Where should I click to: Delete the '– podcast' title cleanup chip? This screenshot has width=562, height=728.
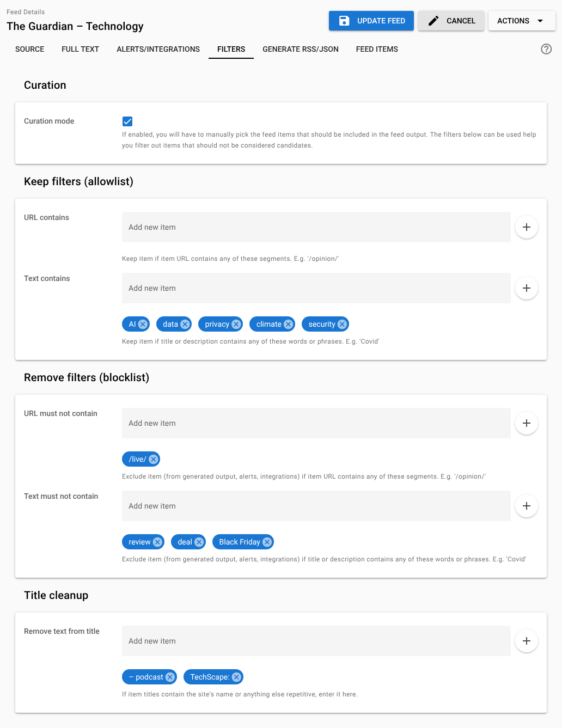(170, 677)
